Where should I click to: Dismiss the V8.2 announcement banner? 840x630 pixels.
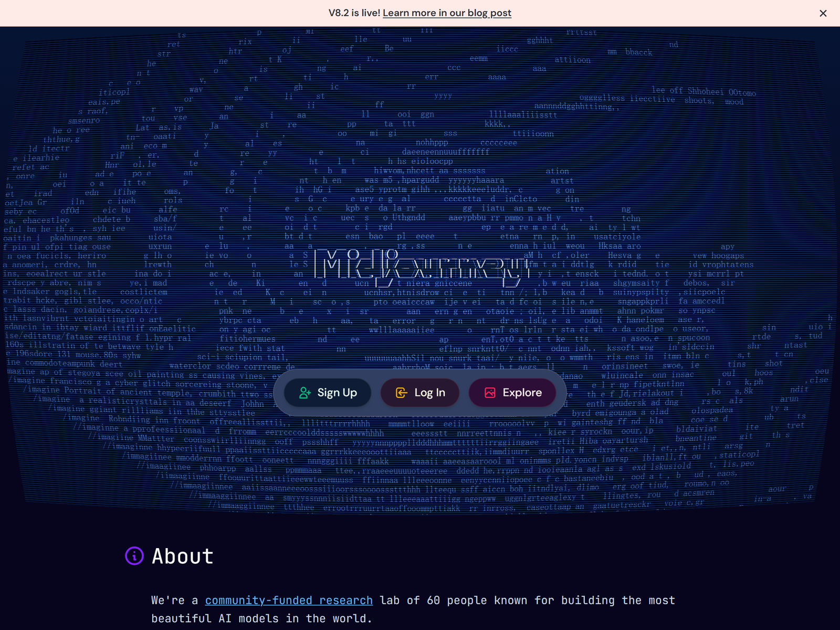click(823, 13)
